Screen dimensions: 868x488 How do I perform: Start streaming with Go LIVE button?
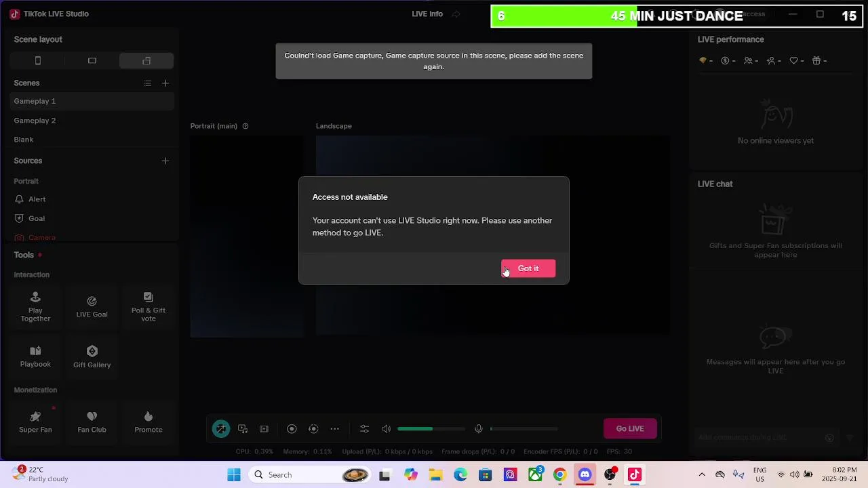pyautogui.click(x=630, y=428)
